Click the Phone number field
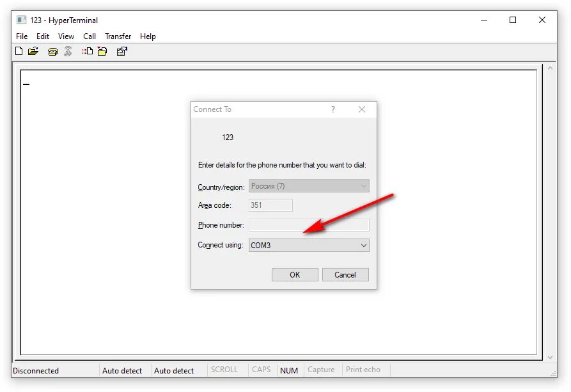Screen dimensions: 571x392 pyautogui.click(x=309, y=225)
